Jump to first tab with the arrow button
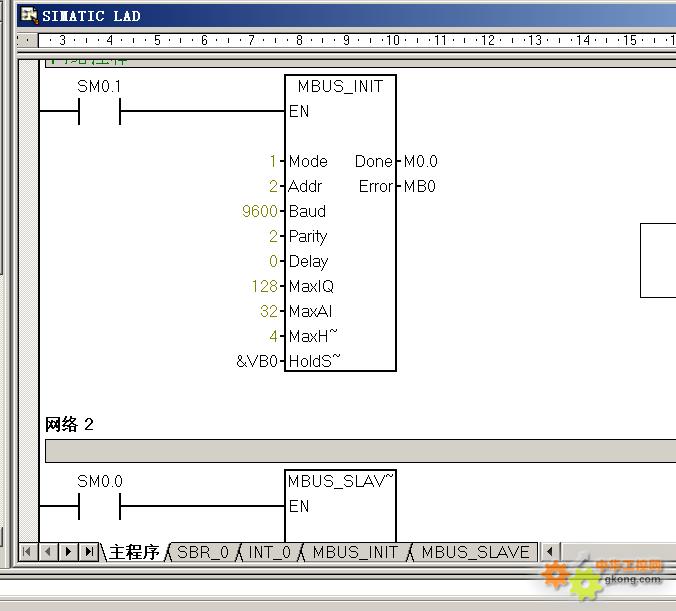Image resolution: width=676 pixels, height=611 pixels. pos(27,551)
